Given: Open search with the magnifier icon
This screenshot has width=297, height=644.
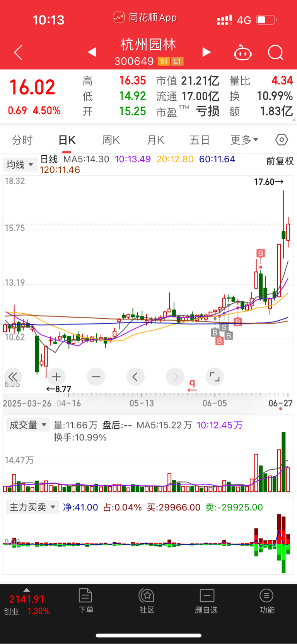Looking at the screenshot, I should tap(276, 52).
